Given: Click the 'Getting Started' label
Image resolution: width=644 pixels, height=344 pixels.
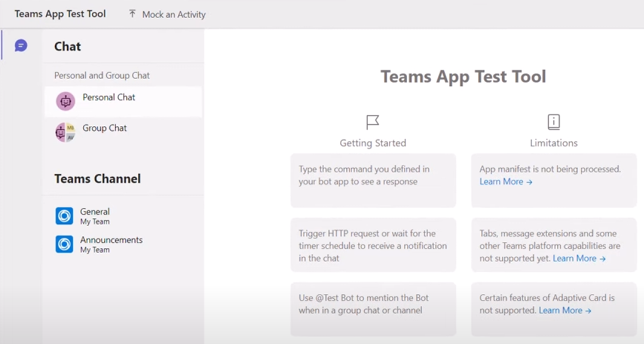Looking at the screenshot, I should click(373, 143).
